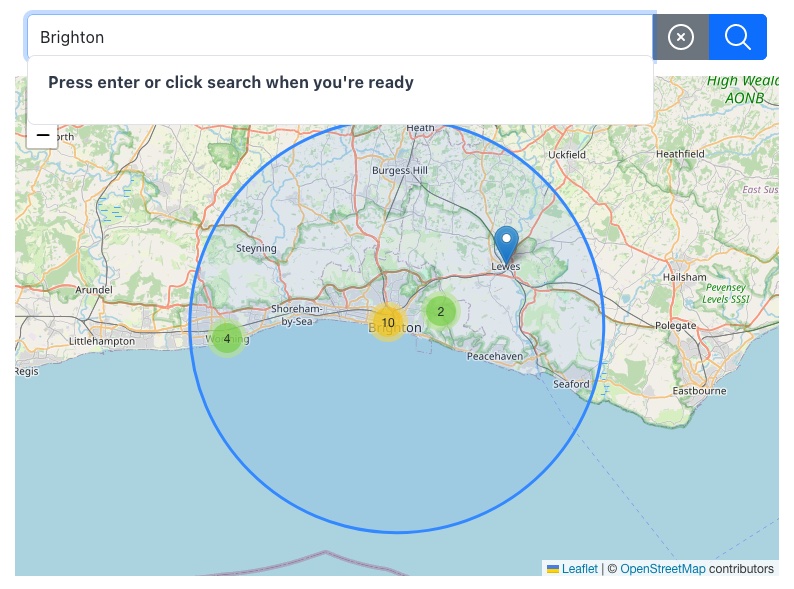Open the OpenStreetMap contributors link
Image resolution: width=794 pixels, height=589 pixels.
click(662, 569)
